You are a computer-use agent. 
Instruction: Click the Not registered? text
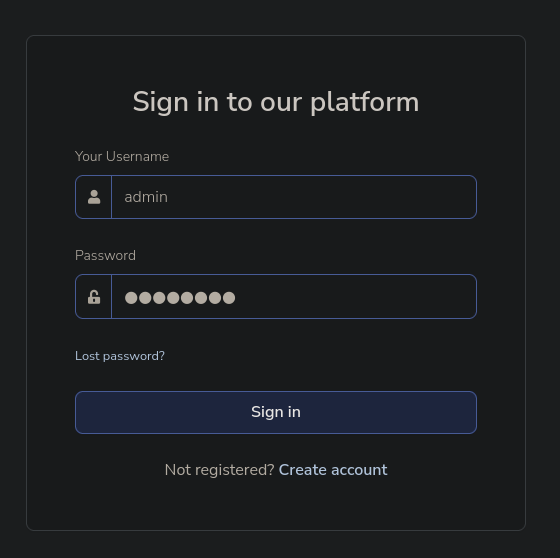click(x=219, y=470)
